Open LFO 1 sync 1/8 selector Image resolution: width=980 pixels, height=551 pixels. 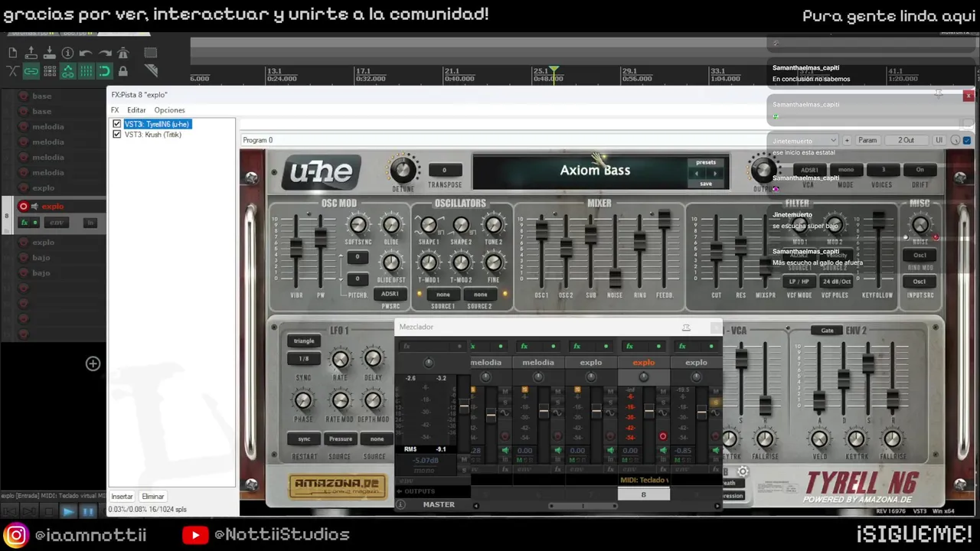[x=304, y=359]
